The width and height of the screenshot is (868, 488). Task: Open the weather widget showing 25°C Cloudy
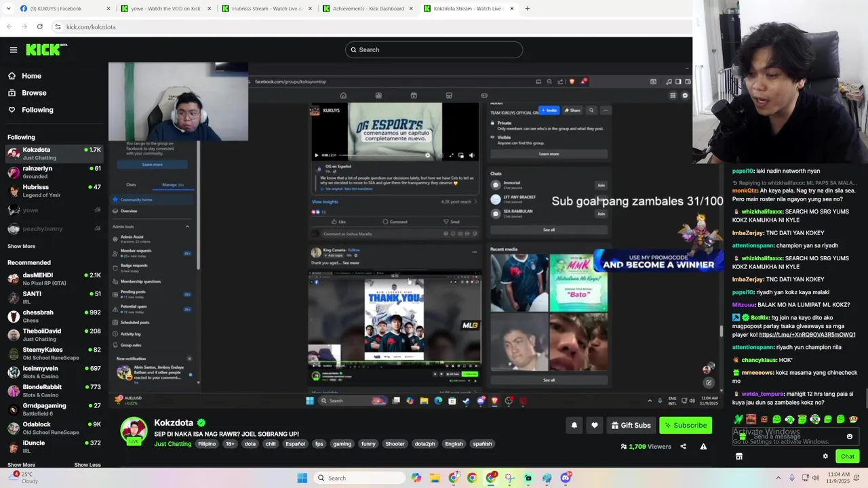pyautogui.click(x=24, y=478)
